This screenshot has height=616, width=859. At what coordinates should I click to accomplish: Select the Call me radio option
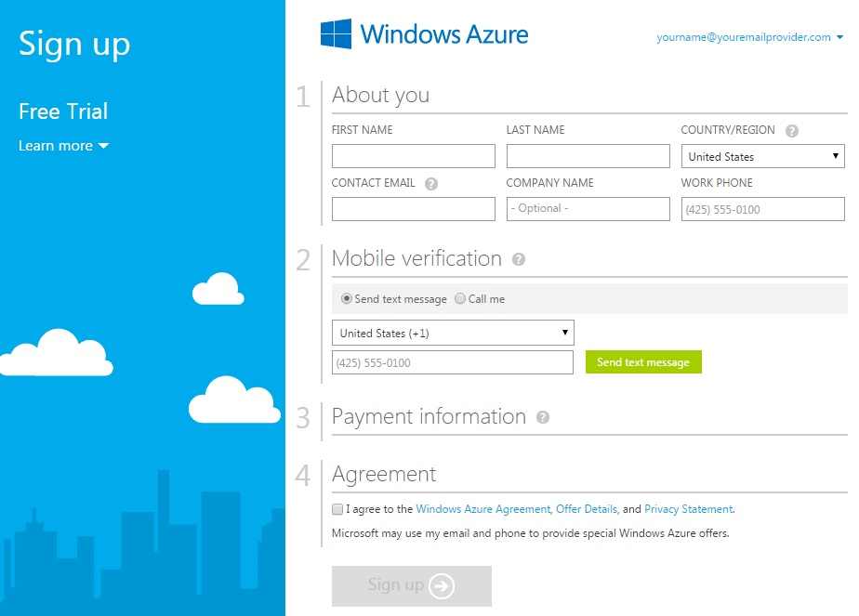click(460, 298)
